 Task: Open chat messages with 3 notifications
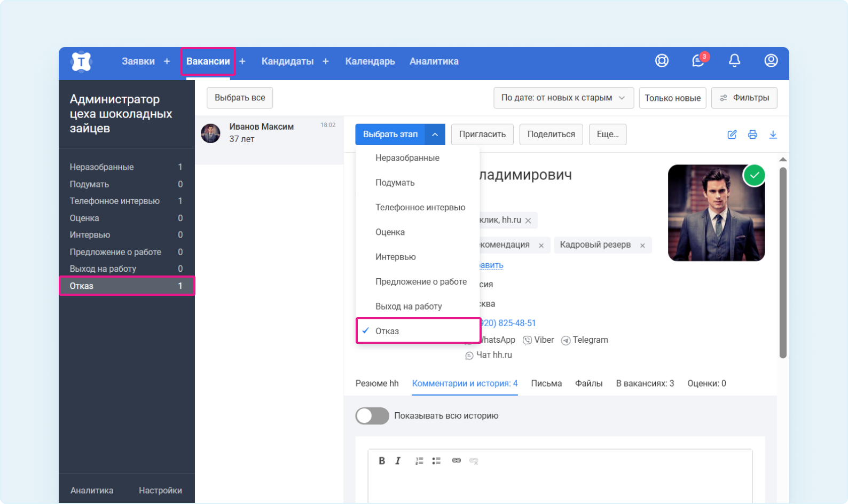pyautogui.click(x=698, y=61)
